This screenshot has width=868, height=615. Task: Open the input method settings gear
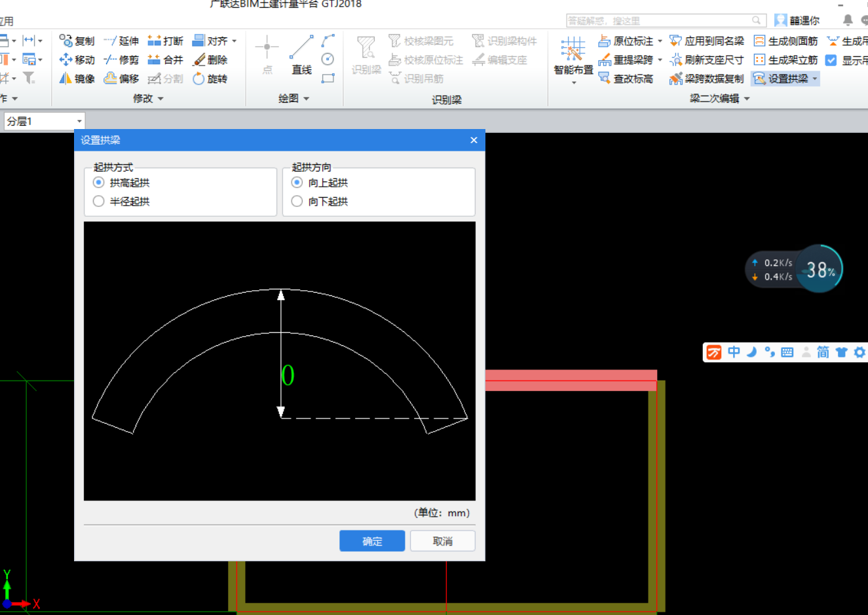859,352
